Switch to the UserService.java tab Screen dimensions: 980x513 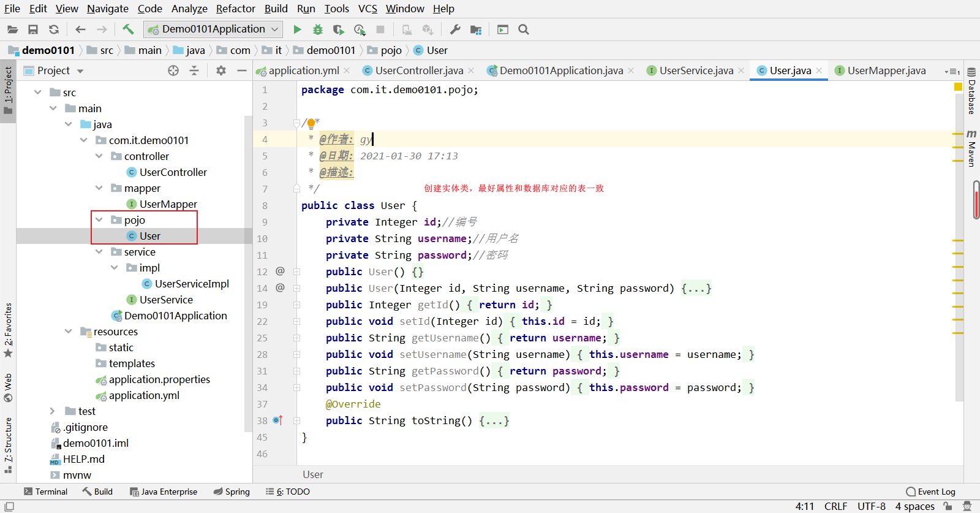click(696, 70)
